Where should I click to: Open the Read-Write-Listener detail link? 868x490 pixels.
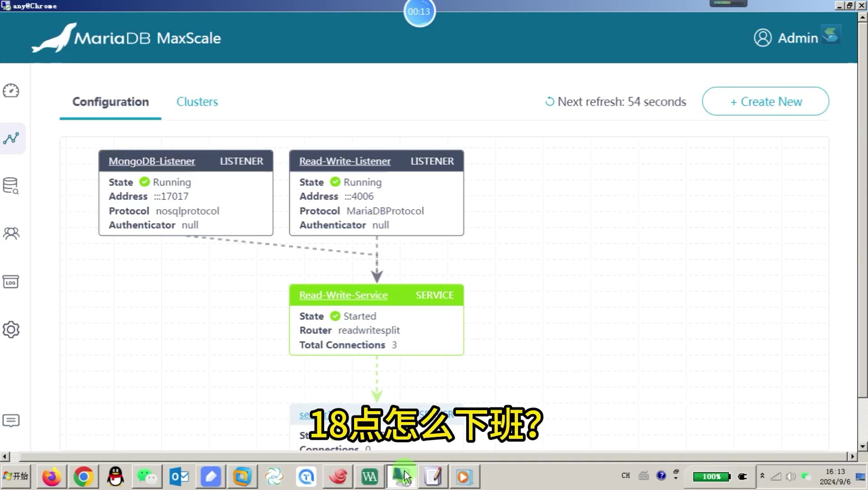point(345,161)
